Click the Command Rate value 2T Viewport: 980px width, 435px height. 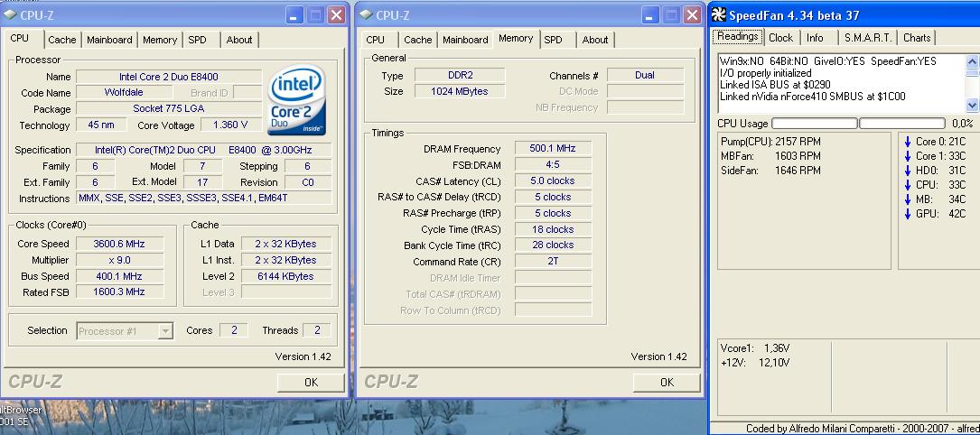tap(553, 262)
